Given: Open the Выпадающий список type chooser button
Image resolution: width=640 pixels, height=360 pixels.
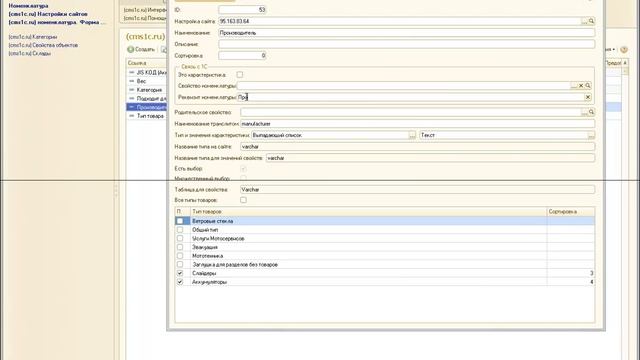Looking at the screenshot, I should [x=412, y=135].
